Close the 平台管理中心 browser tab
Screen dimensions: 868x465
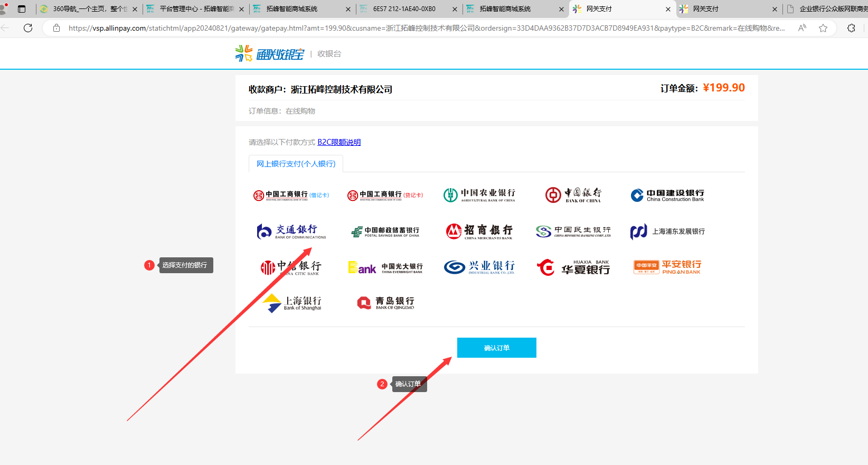[242, 9]
